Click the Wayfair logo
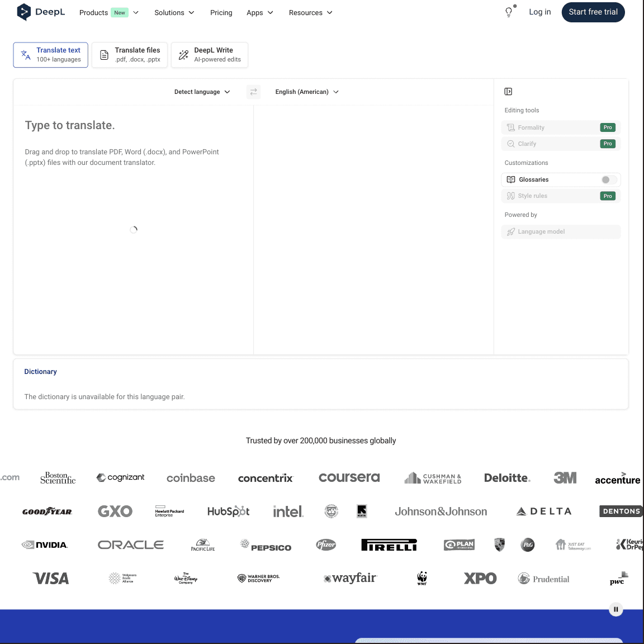The image size is (644, 644). click(x=351, y=578)
